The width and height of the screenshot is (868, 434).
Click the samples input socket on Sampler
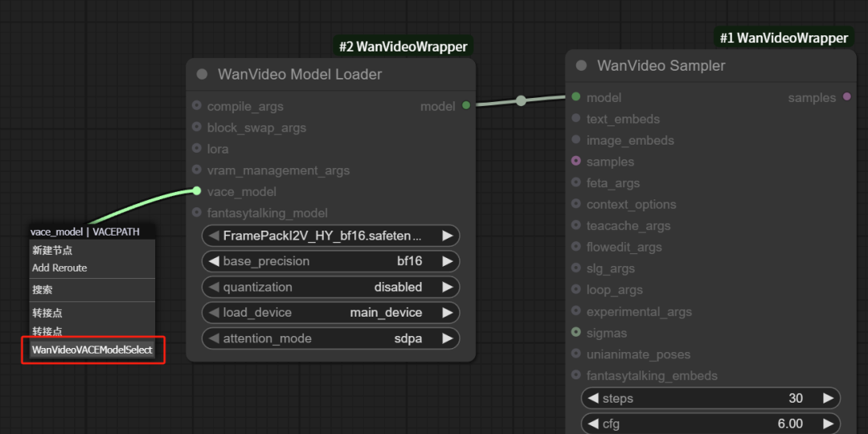click(x=576, y=162)
